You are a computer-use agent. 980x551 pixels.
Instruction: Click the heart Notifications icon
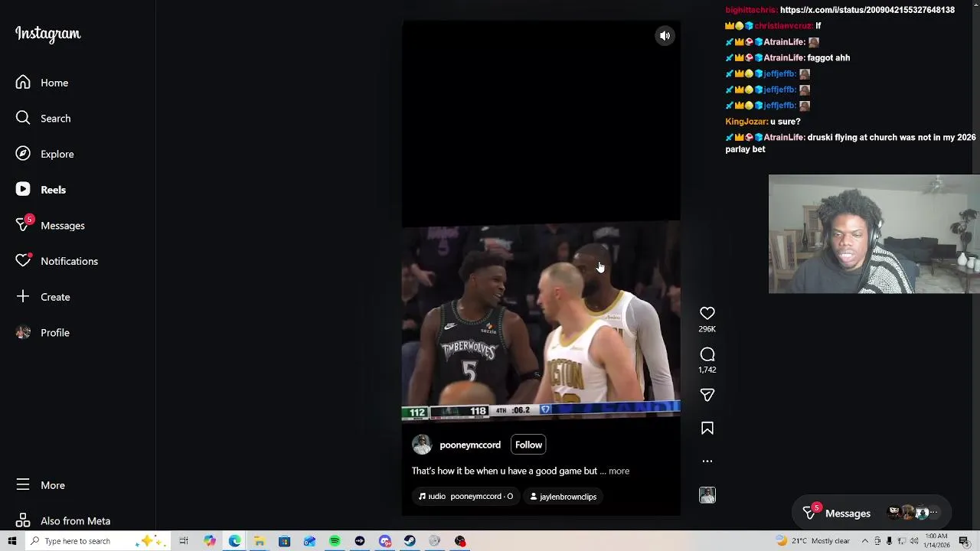(x=23, y=261)
